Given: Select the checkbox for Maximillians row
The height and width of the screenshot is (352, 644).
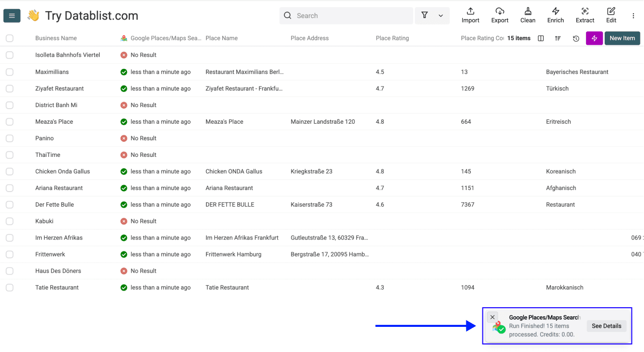Looking at the screenshot, I should (9, 71).
